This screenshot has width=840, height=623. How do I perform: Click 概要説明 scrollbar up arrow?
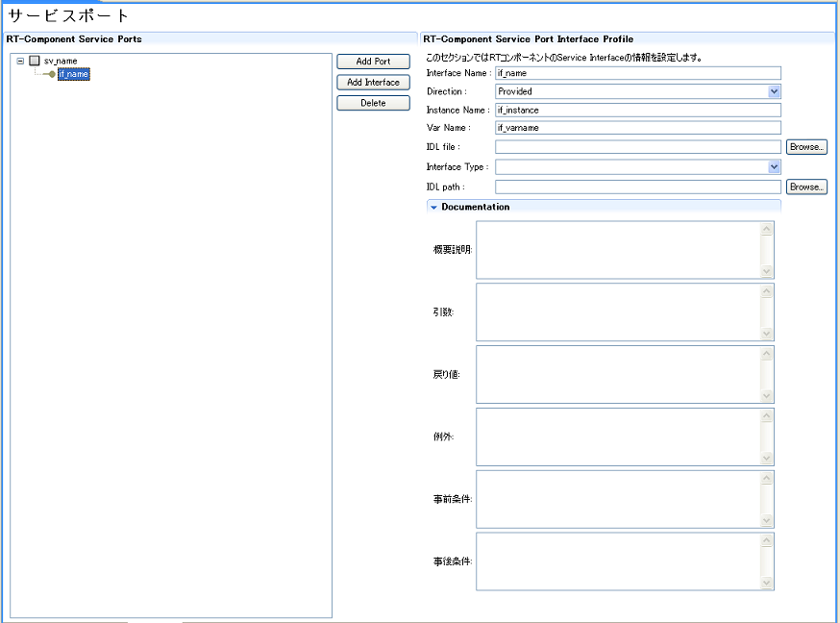[767, 229]
